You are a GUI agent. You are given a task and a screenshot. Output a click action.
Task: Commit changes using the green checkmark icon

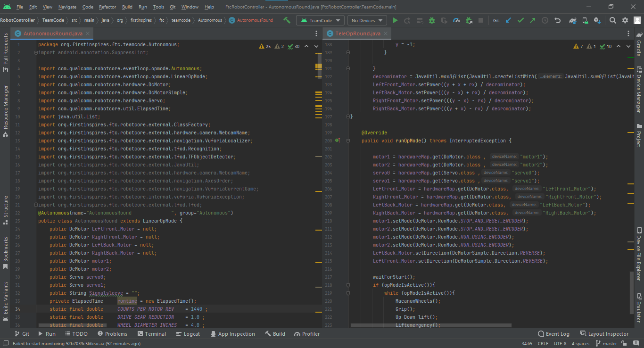pos(520,20)
